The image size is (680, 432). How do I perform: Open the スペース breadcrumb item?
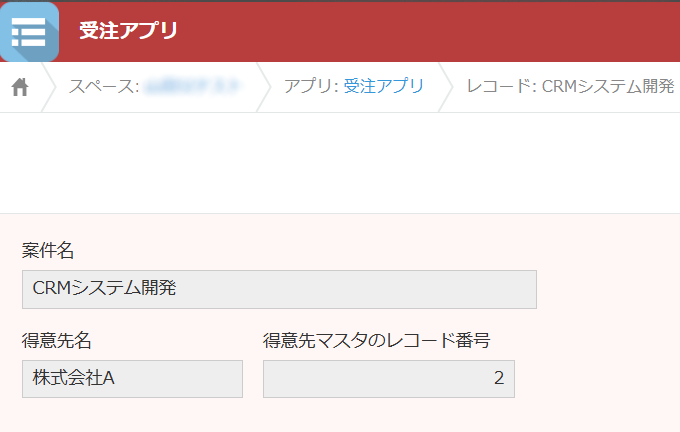tap(154, 86)
